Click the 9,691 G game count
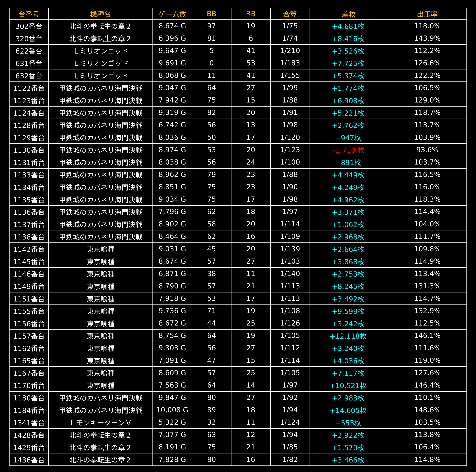Image resolution: width=476 pixels, height=472 pixels. coord(172,63)
